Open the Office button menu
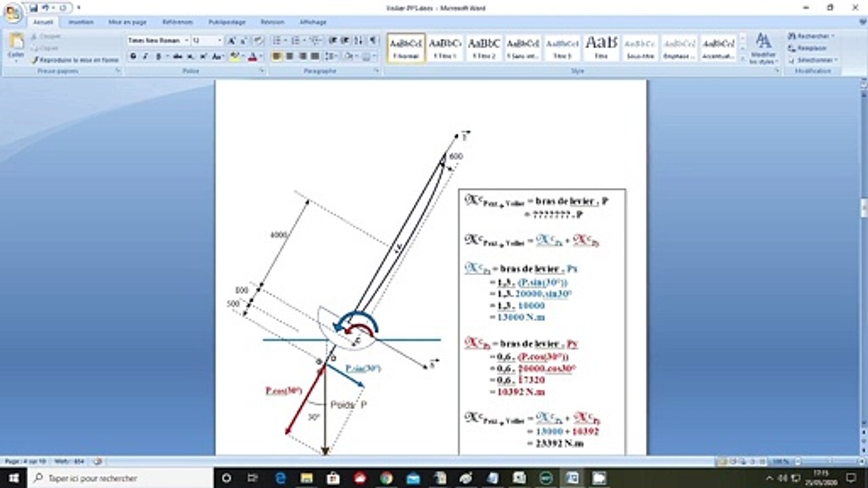Viewport: 868px width, 488px height. (x=13, y=13)
